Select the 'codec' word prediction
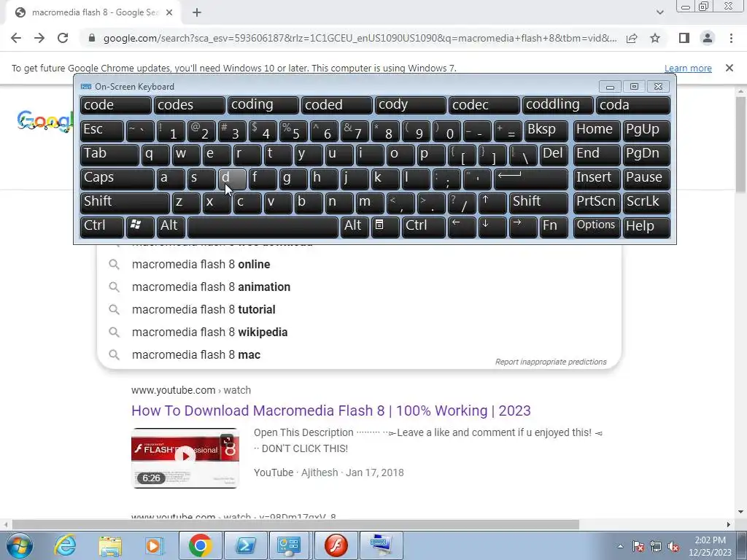This screenshot has height=560, width=747. click(x=484, y=105)
